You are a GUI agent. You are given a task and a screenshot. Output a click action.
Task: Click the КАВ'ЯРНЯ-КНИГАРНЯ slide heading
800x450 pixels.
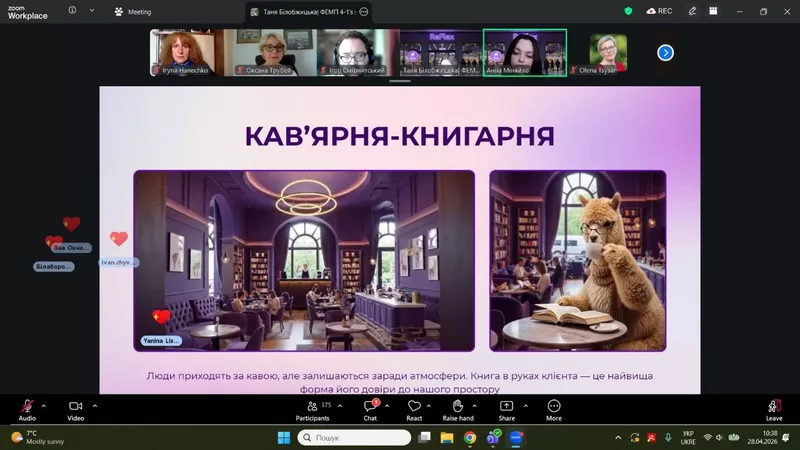[x=399, y=136]
